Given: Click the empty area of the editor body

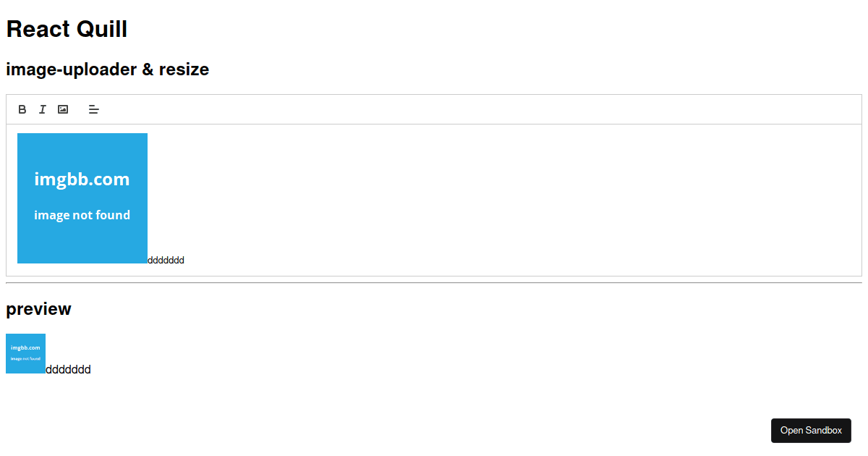Looking at the screenshot, I should pyautogui.click(x=506, y=200).
